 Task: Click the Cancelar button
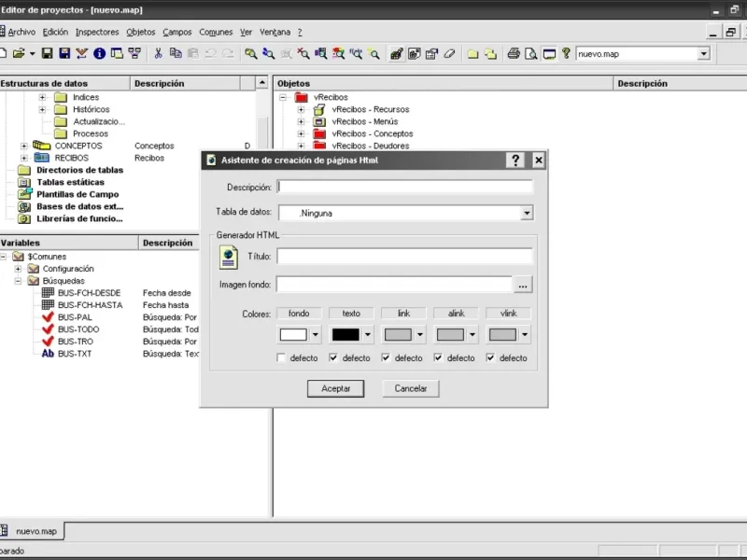[x=411, y=388]
